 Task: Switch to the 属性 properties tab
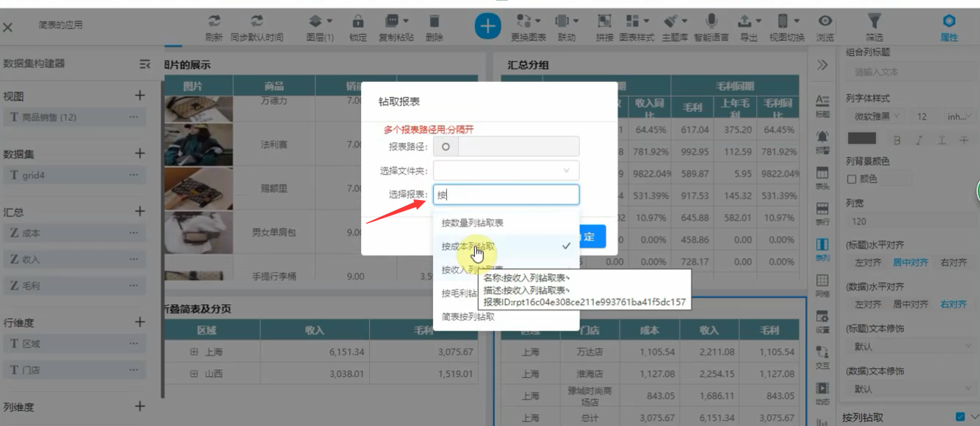(949, 27)
